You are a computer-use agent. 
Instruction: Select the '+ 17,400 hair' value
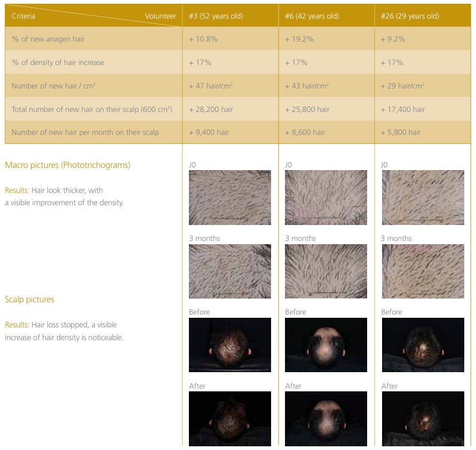403,109
